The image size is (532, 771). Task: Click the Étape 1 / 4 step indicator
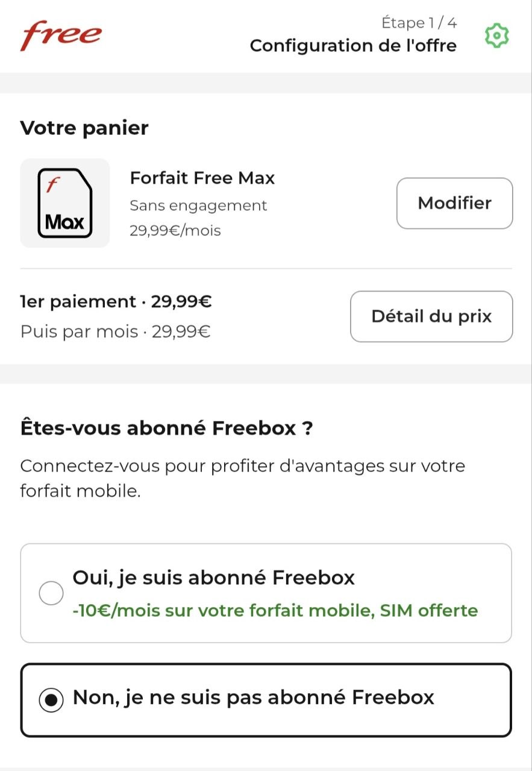419,23
